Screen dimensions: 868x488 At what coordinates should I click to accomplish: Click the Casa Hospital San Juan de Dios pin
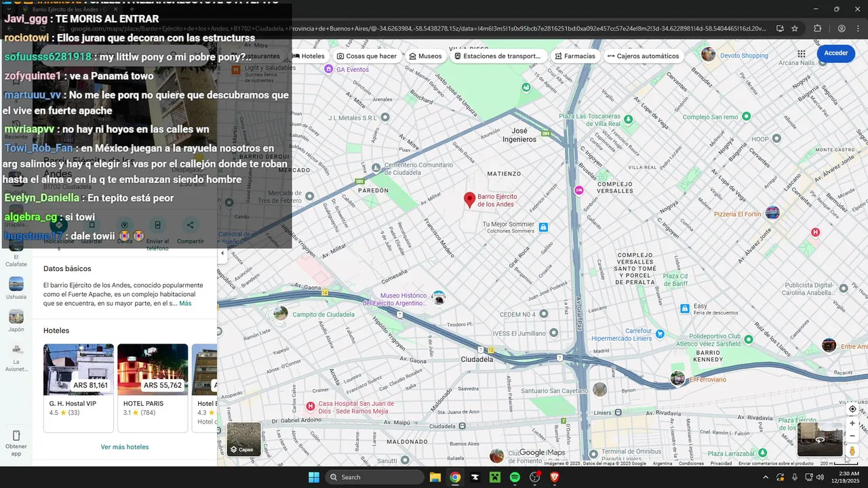tap(311, 406)
